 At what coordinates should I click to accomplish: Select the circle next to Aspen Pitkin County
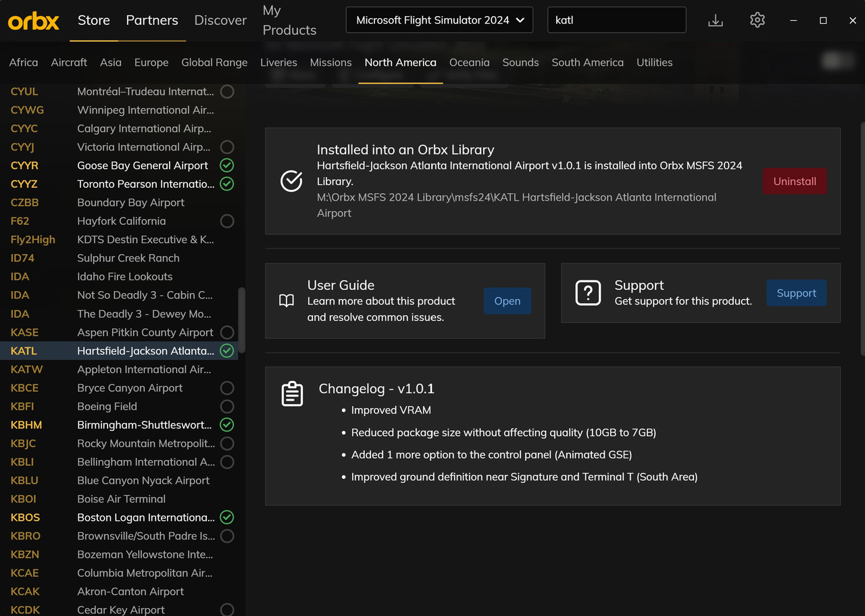click(x=227, y=332)
